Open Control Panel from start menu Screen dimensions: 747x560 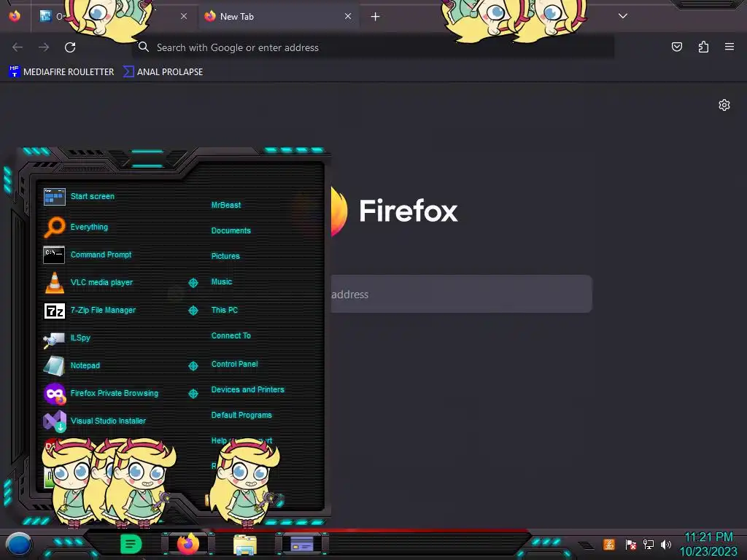234,364
